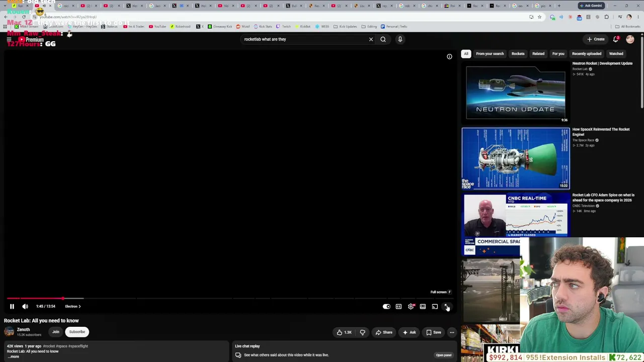Open Neutron Rocket Development Update title
The width and height of the screenshot is (644, 362).
tap(602, 63)
